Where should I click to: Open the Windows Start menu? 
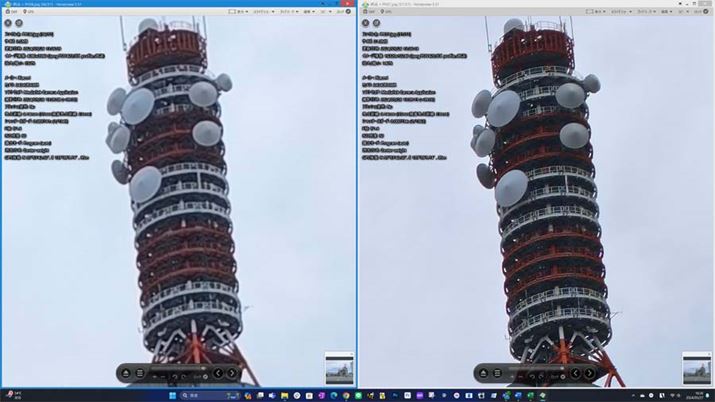(172, 396)
